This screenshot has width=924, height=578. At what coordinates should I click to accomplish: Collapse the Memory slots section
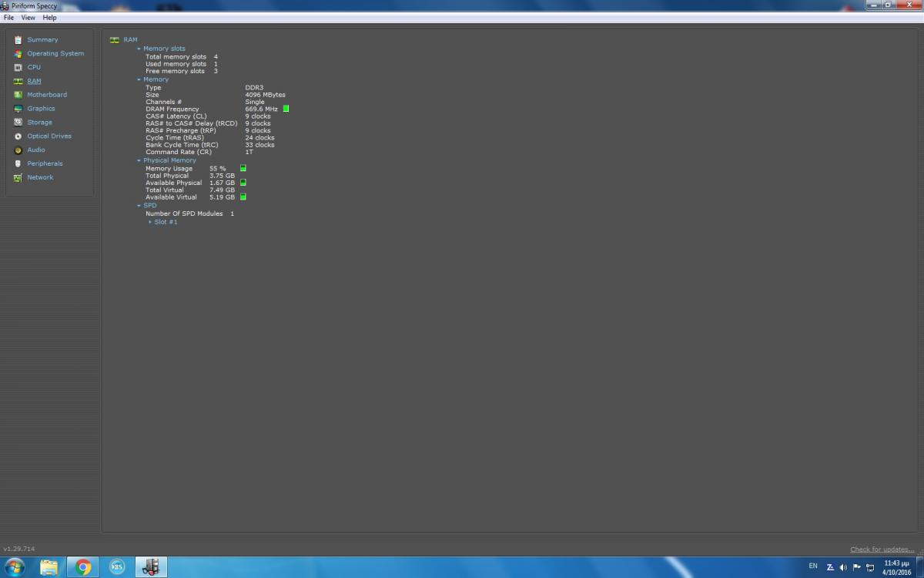pyautogui.click(x=139, y=49)
